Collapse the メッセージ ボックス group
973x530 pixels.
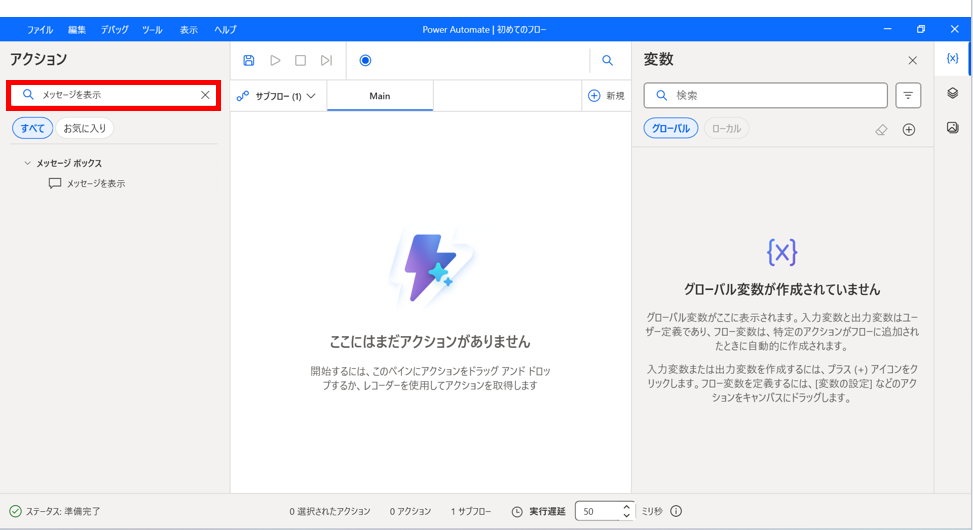[x=27, y=163]
